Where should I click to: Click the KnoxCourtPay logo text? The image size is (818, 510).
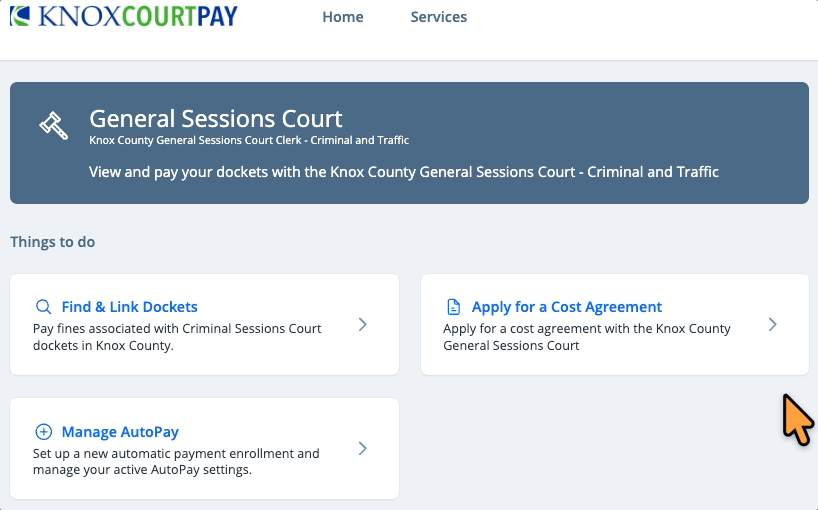137,16
